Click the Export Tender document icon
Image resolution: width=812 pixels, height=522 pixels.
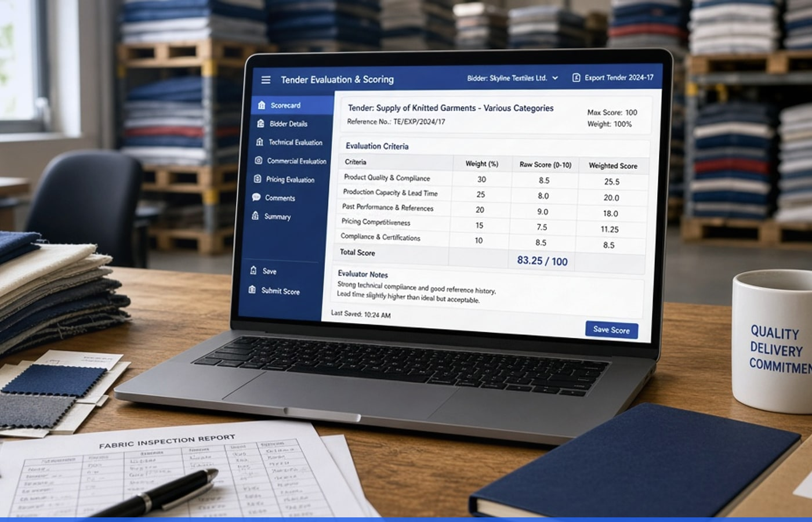(x=576, y=77)
